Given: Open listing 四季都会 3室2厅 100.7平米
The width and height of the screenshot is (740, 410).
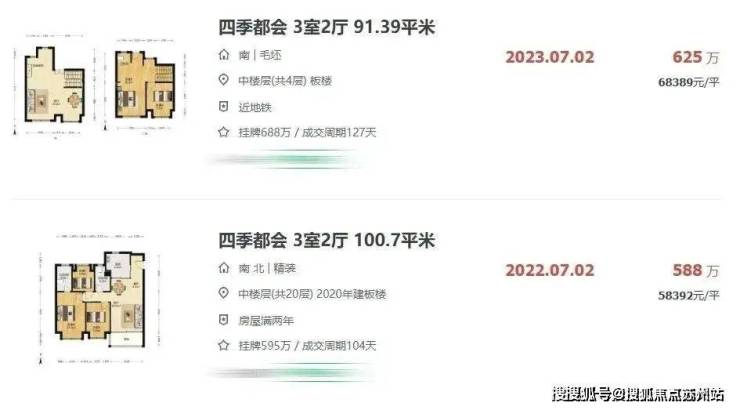Looking at the screenshot, I should point(326,240).
